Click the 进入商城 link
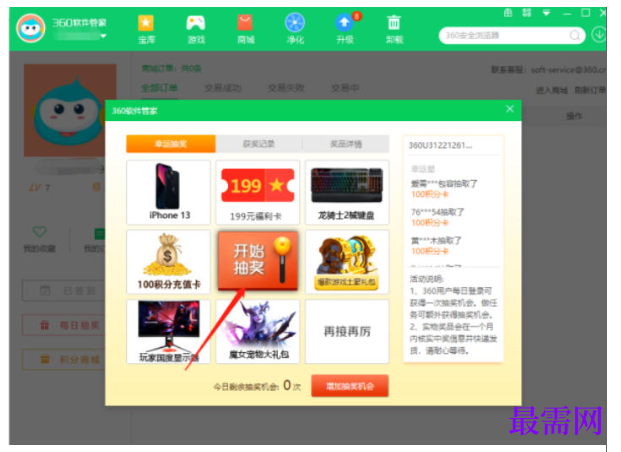Viewport: 621px width, 452px height. [552, 90]
